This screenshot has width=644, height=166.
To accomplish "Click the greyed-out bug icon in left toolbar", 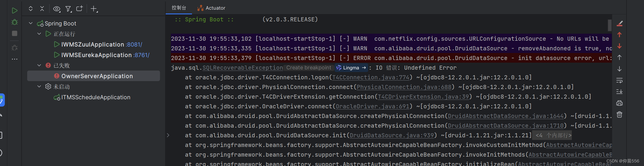I will [15, 47].
